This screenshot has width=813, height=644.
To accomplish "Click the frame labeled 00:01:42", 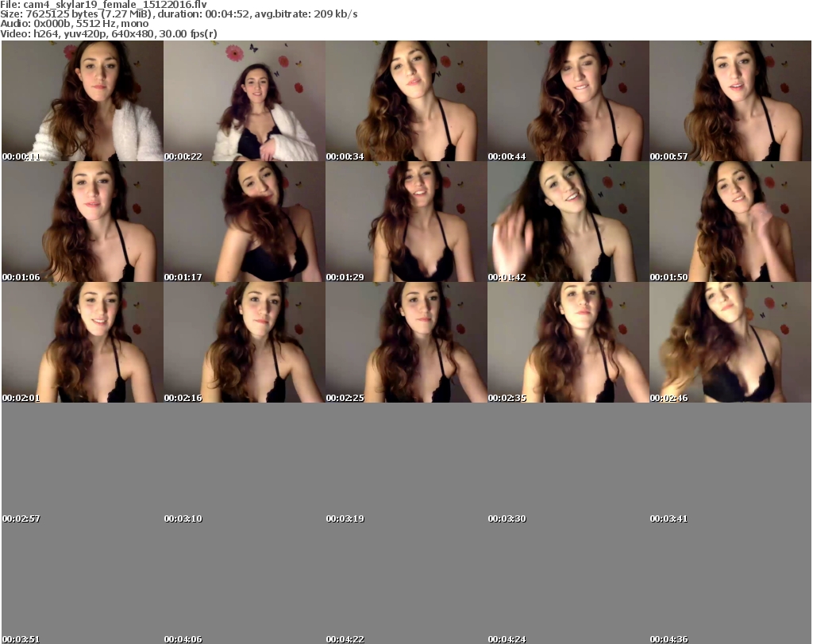I will pyautogui.click(x=568, y=222).
